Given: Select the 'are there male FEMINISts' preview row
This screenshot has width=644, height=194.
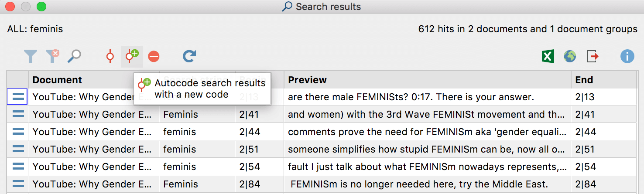Looking at the screenshot, I should point(322,97).
